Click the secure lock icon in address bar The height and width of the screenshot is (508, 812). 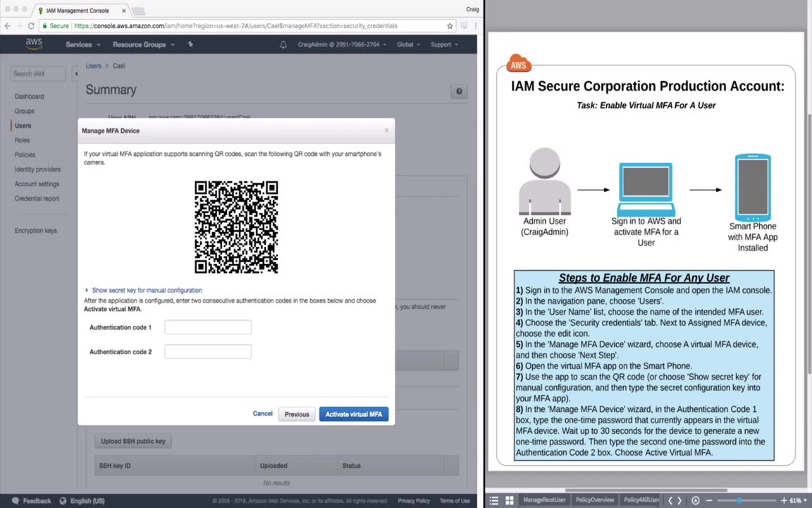point(44,26)
